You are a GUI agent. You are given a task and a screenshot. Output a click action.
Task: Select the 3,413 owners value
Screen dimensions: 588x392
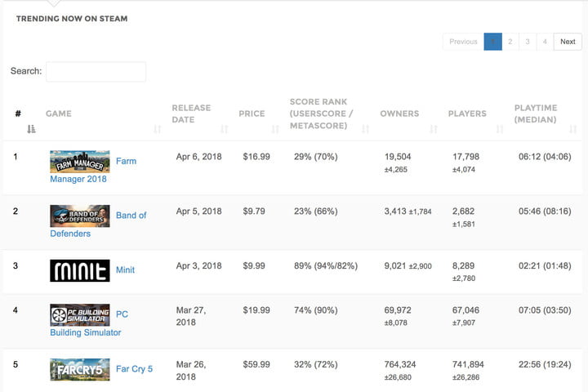pyautogui.click(x=395, y=212)
